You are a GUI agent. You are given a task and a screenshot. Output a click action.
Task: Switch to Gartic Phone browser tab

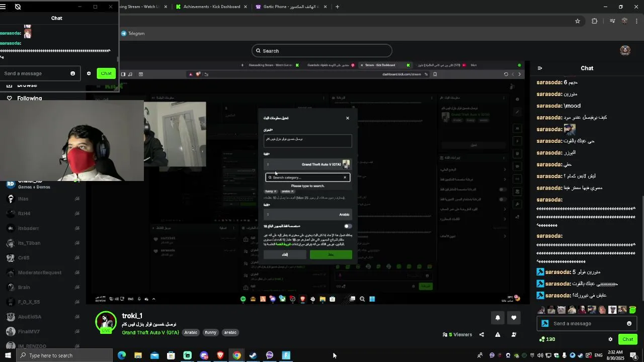pos(292,7)
